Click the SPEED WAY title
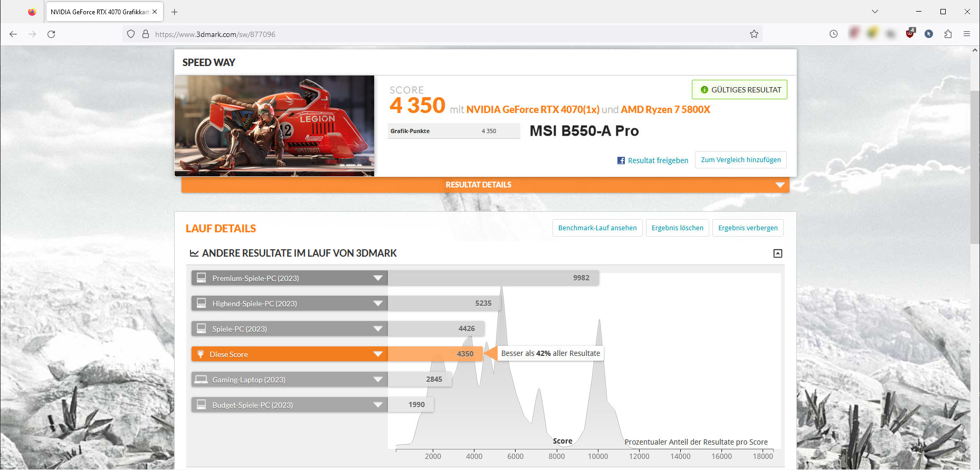 [x=209, y=62]
